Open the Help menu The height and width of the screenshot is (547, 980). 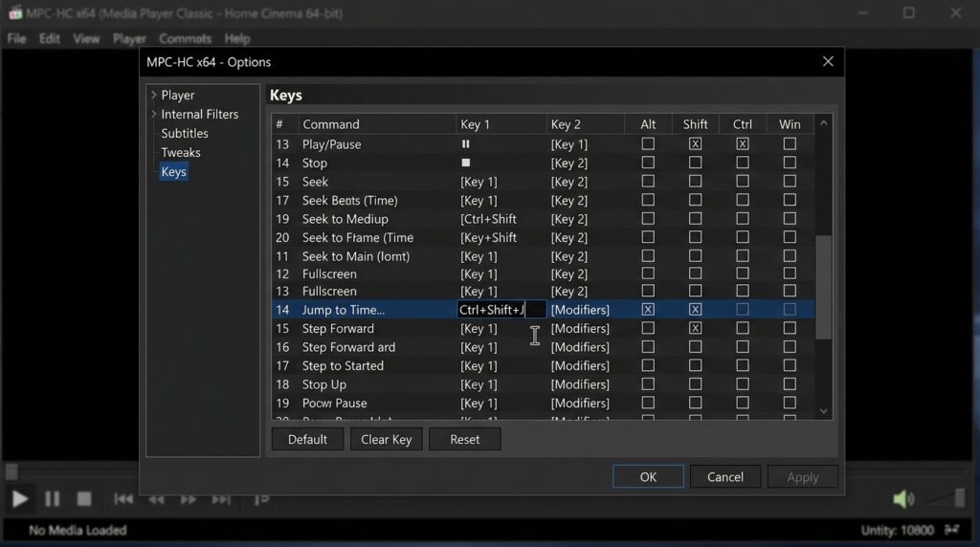[237, 38]
